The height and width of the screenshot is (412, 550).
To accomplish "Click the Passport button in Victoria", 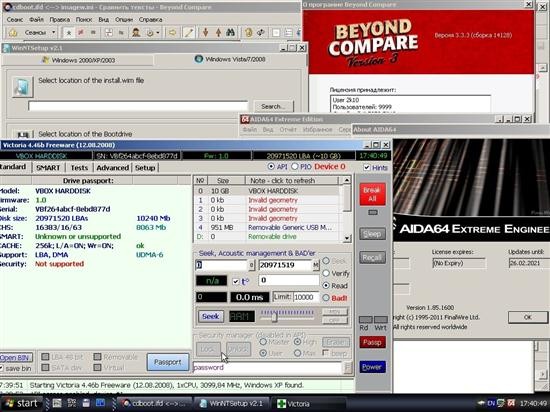I will point(168,362).
